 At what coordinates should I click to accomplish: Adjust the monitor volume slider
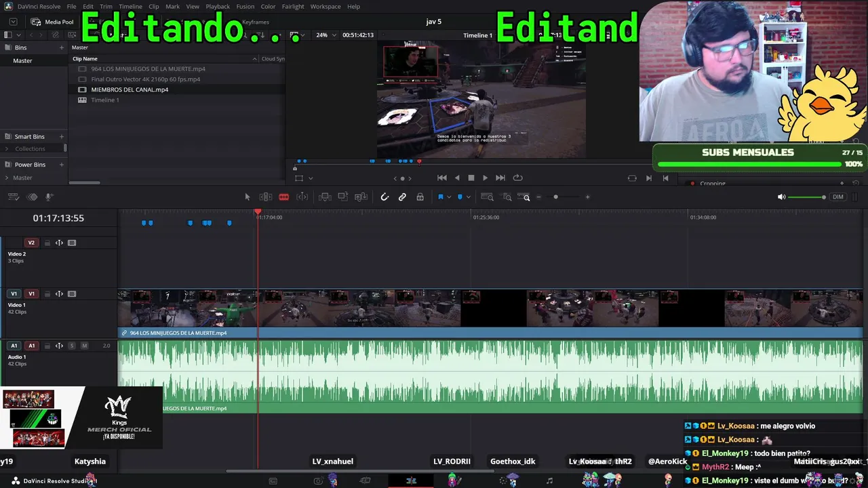tap(808, 197)
